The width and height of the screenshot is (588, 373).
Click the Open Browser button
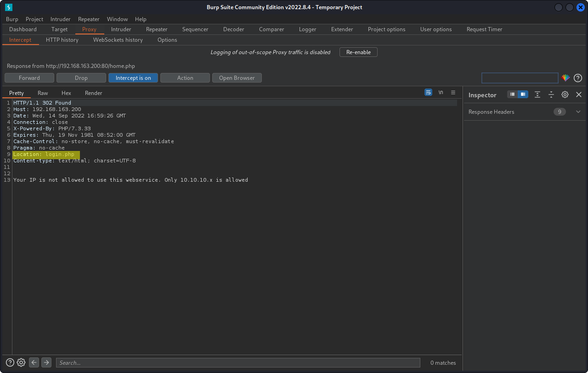point(237,78)
